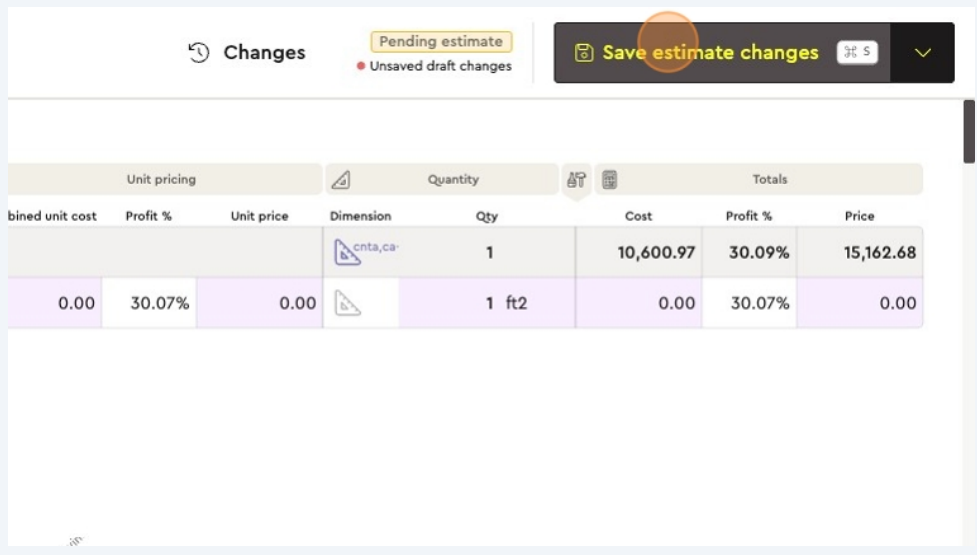Viewport: 977px width, 555px height.
Task: Click the vertical scrollbar thumb on right
Action: [968, 130]
